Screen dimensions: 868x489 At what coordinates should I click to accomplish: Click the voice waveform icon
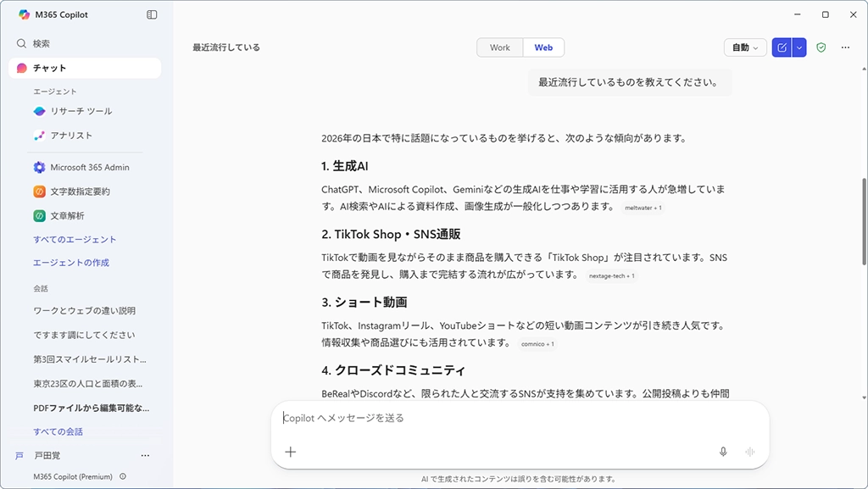(750, 452)
